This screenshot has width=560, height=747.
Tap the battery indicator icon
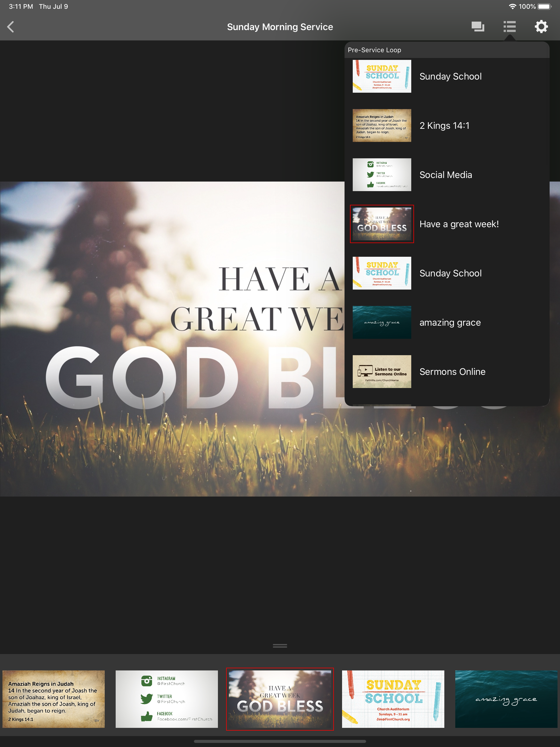pos(544,6)
